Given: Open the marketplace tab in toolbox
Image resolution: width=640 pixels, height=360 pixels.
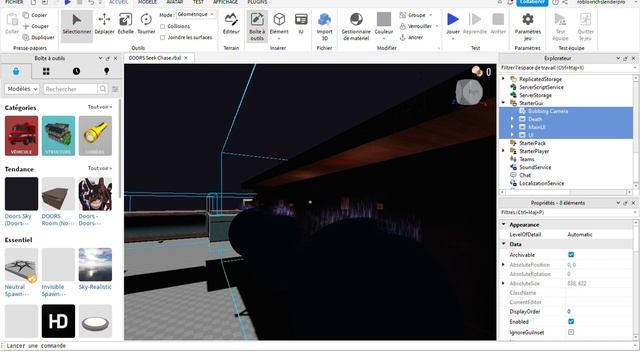Looking at the screenshot, I should [x=16, y=71].
